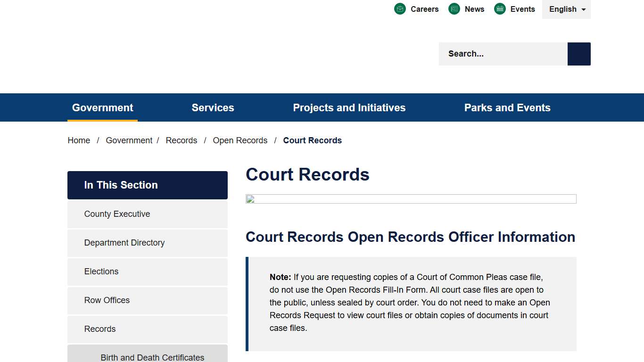Open the Services navigation menu
The width and height of the screenshot is (644, 362).
click(x=213, y=107)
